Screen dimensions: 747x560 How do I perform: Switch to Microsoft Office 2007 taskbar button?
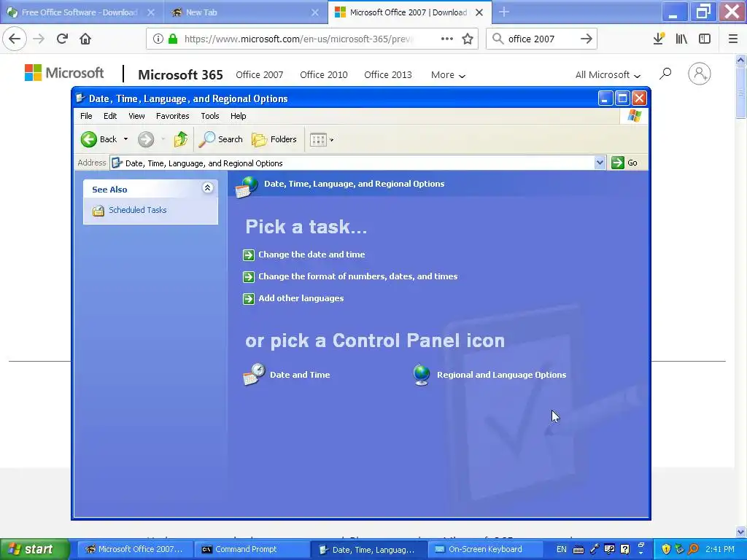[x=134, y=550]
